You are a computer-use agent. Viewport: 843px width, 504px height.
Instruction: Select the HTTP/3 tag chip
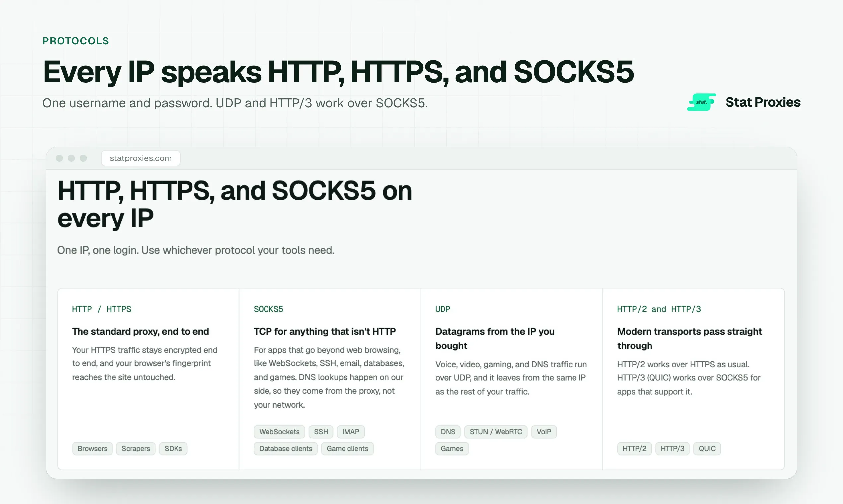(x=672, y=448)
